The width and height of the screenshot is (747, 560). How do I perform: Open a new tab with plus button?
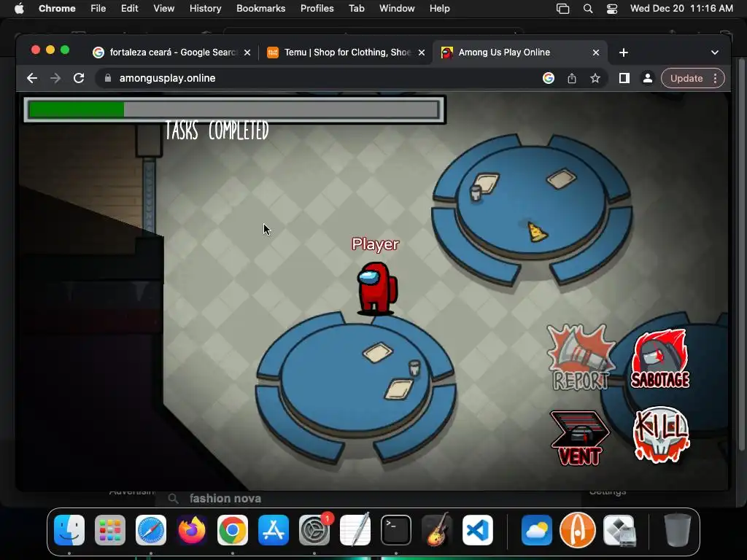coord(624,52)
